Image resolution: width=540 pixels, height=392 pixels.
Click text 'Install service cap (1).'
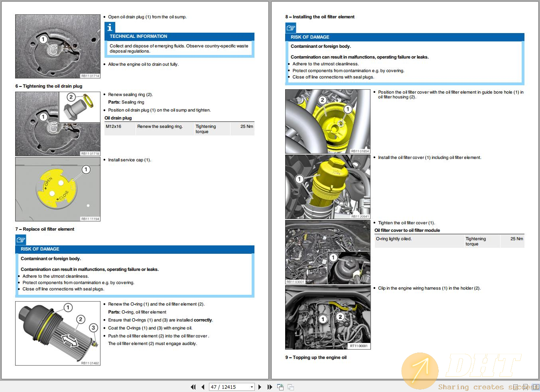130,160
